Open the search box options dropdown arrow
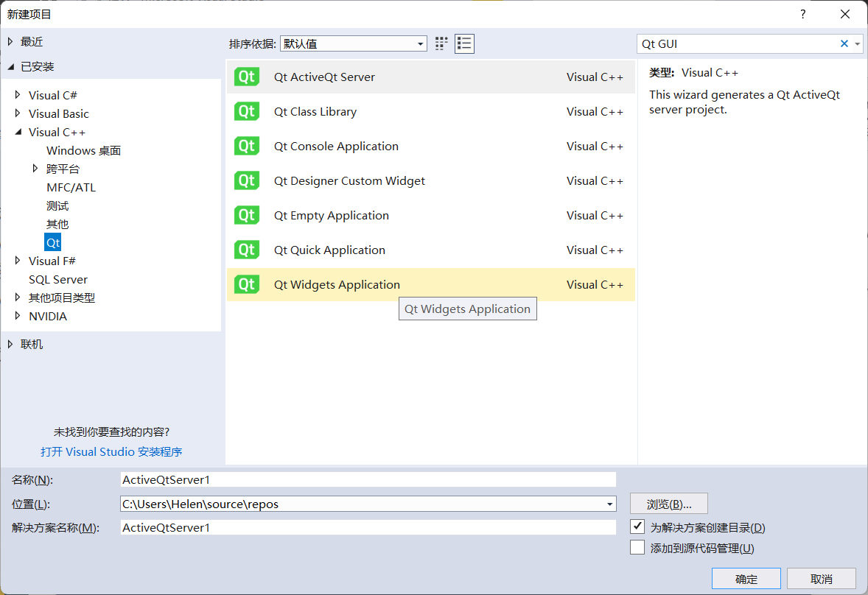The height and width of the screenshot is (595, 868). tap(858, 43)
